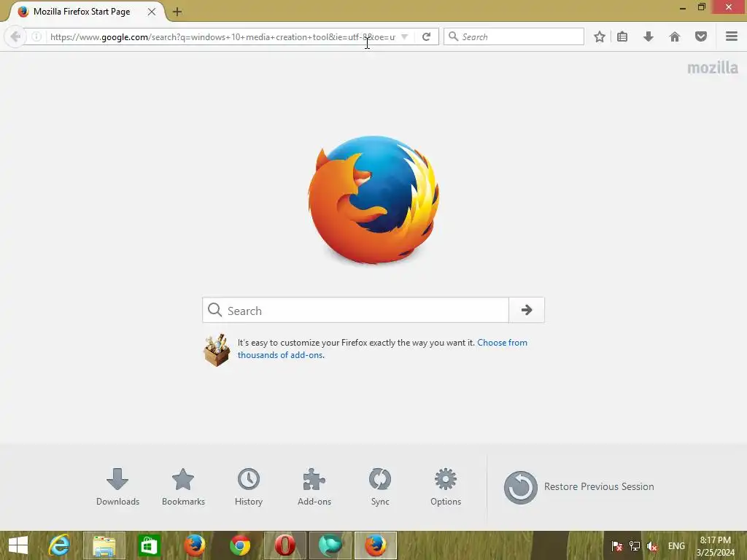Click the magnifier icon in toolbar search

[454, 36]
